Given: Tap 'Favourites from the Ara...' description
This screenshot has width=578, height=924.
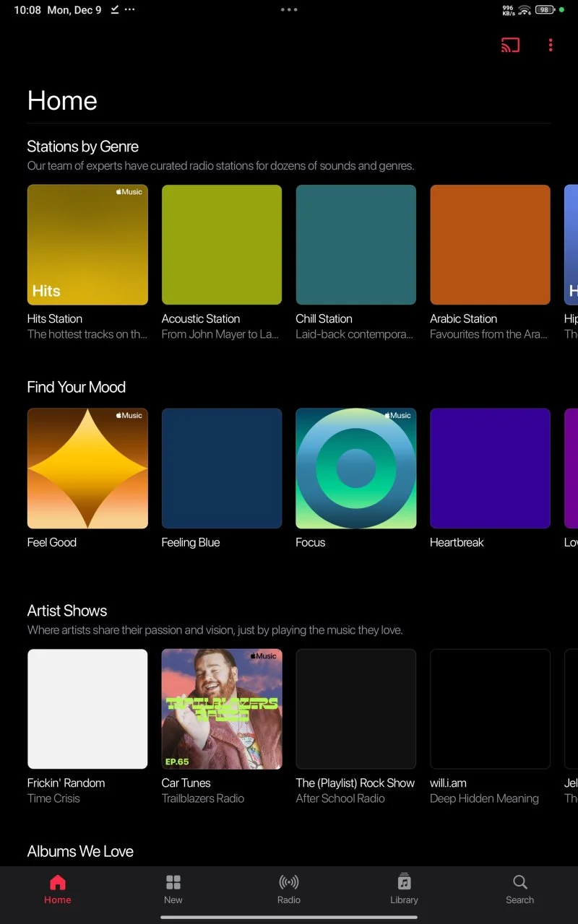Looking at the screenshot, I should [489, 334].
